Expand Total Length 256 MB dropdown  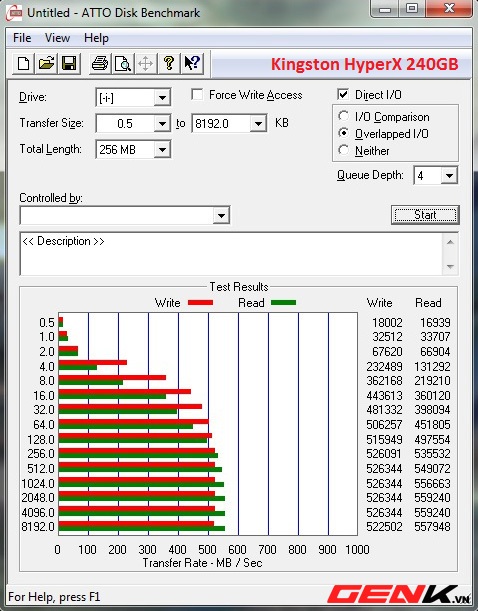162,149
